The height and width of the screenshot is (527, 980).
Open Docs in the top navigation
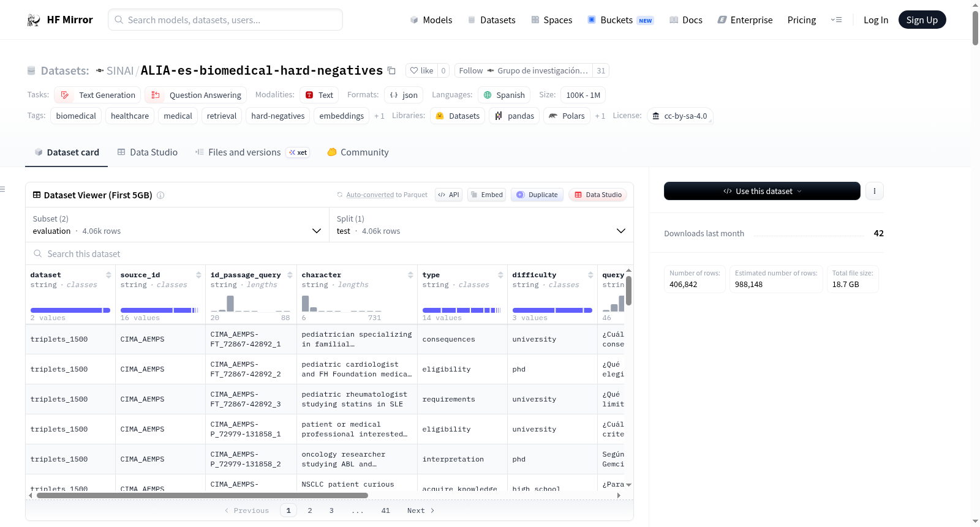tap(686, 20)
